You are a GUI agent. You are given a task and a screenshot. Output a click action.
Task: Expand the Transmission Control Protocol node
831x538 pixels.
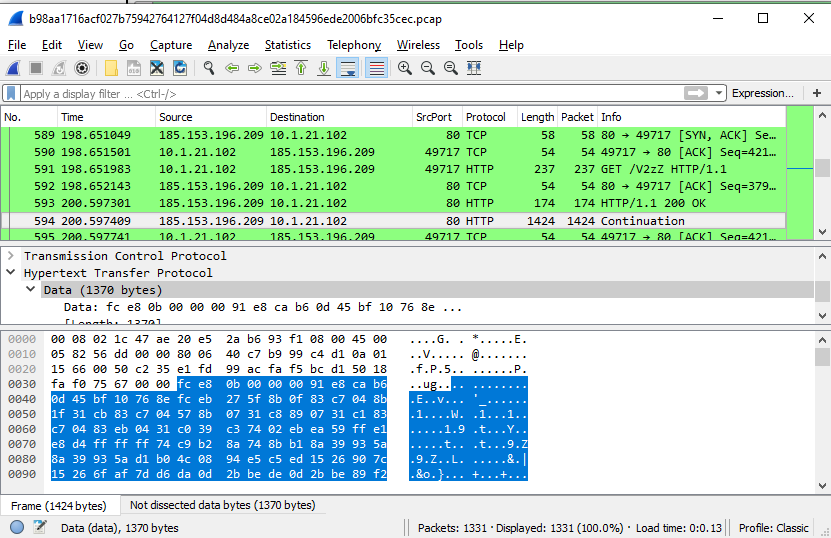[x=10, y=255]
